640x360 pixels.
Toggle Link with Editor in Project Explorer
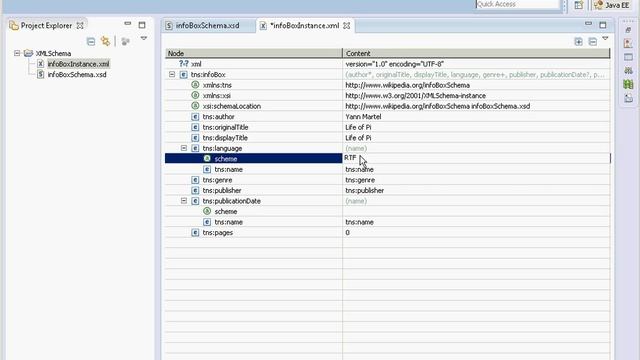[x=105, y=41]
